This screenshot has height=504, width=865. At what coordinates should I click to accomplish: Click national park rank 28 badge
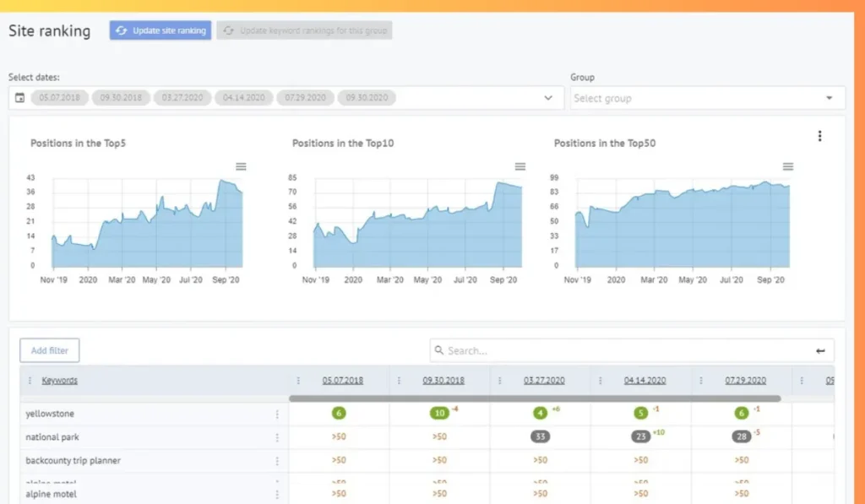pos(742,436)
